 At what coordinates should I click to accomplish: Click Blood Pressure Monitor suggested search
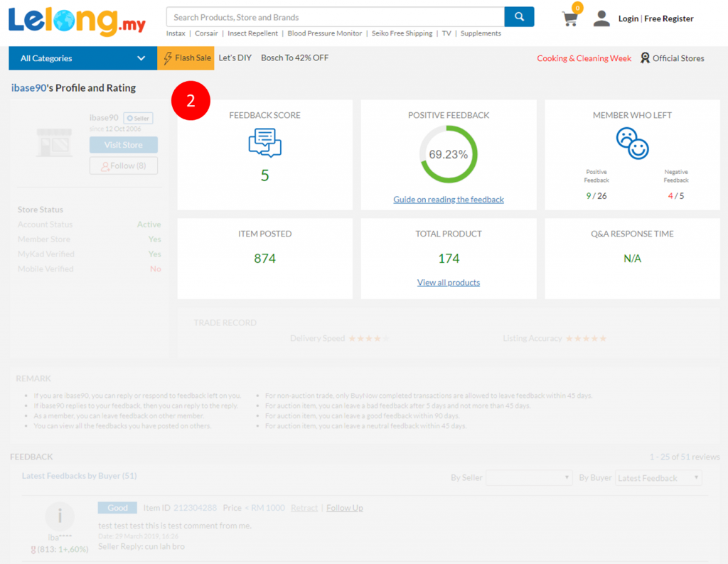[x=324, y=33]
